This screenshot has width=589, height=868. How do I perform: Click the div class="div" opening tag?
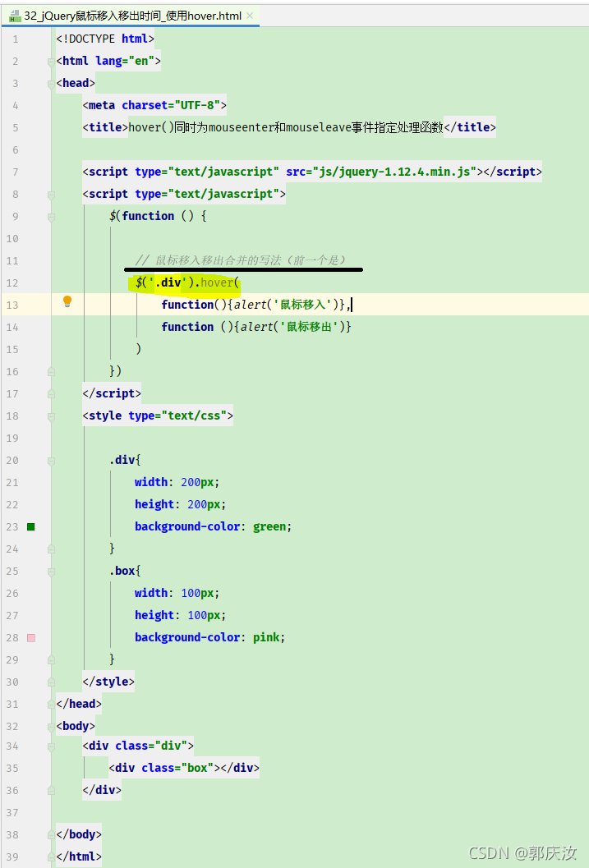coord(138,746)
